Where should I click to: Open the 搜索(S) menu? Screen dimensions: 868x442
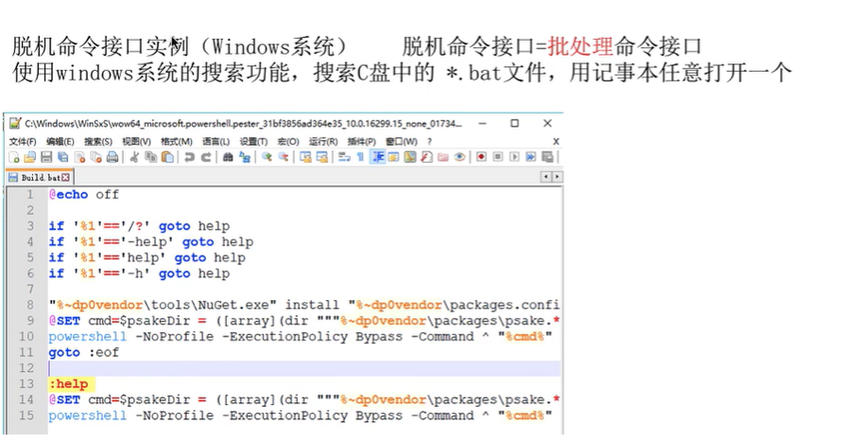pos(98,141)
